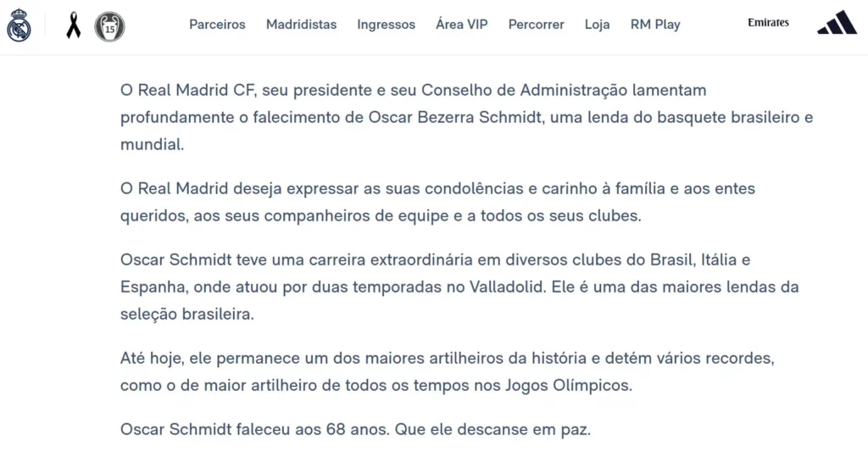868x458 pixels.
Task: Click the black mourning ribbon icon
Action: coord(74,26)
